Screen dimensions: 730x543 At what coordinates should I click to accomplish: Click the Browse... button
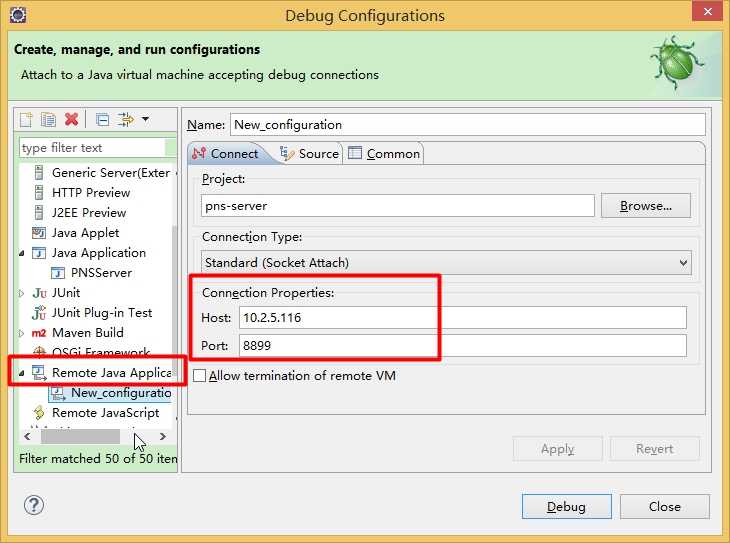click(646, 206)
